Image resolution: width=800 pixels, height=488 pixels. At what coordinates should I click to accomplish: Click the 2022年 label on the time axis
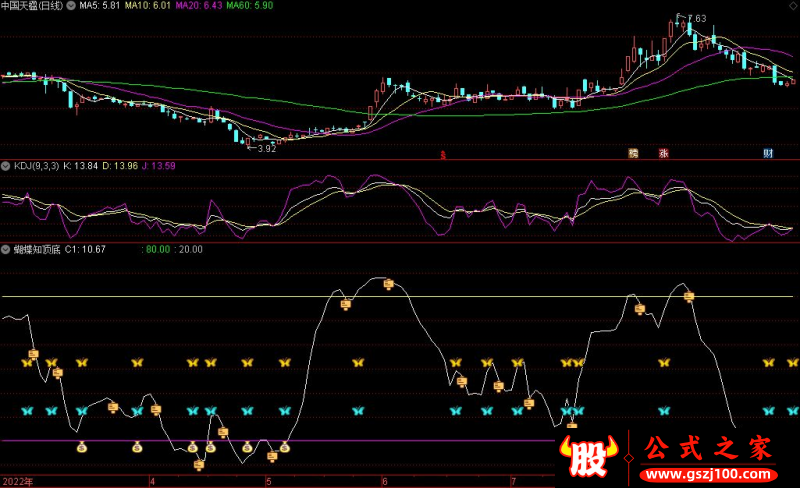pos(17,481)
